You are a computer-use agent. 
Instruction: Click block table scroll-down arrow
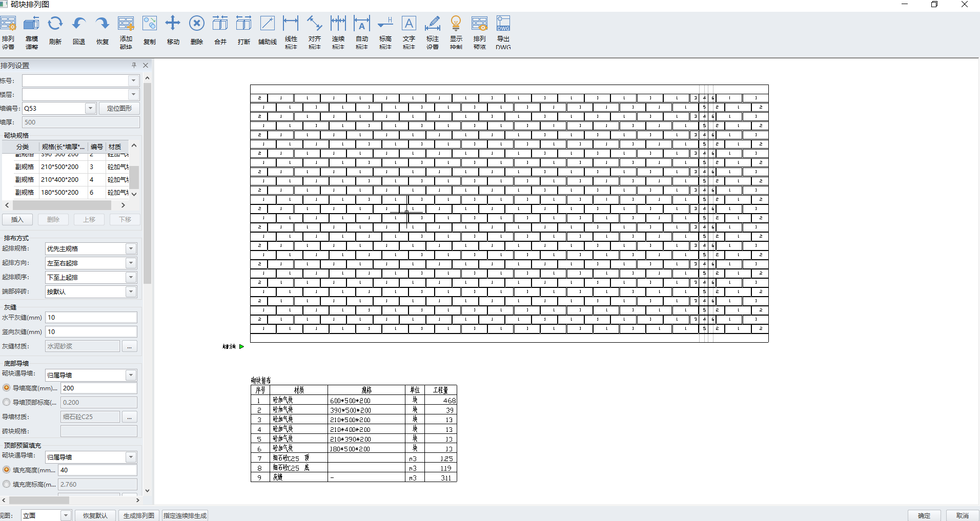[x=134, y=194]
